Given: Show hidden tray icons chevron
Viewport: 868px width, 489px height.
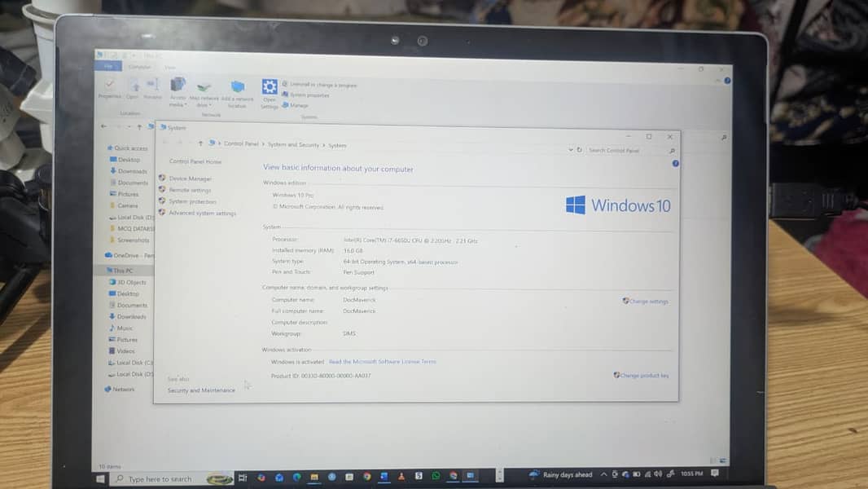Looking at the screenshot, I should 603,474.
